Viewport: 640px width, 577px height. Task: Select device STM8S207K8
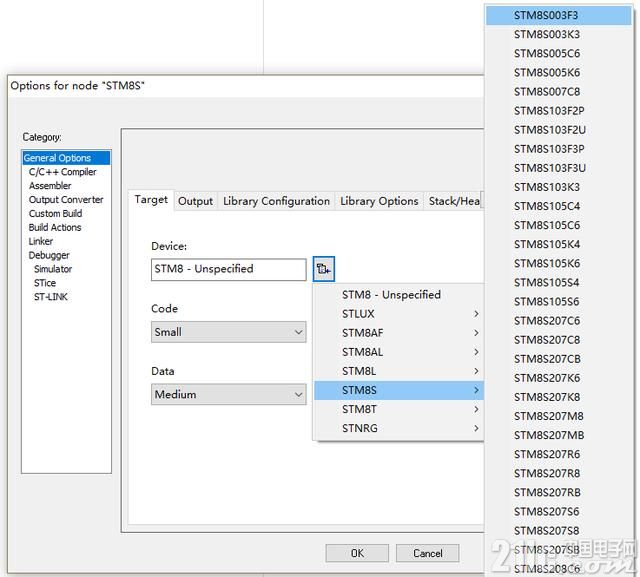click(x=558, y=397)
